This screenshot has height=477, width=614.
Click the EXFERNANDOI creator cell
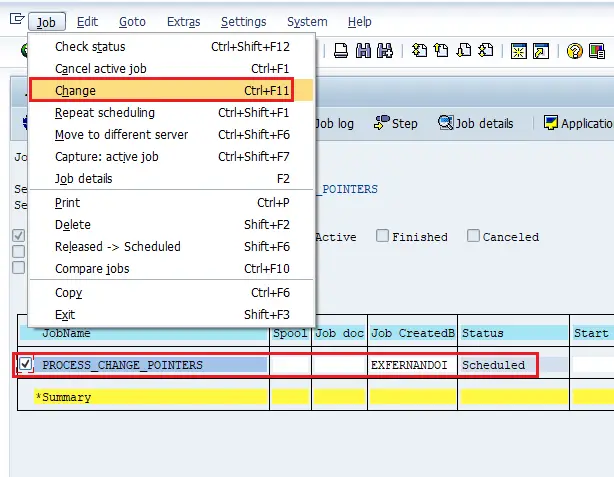tap(412, 365)
